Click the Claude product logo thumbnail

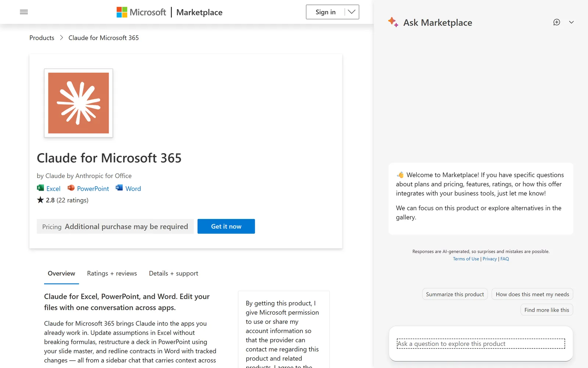point(79,103)
